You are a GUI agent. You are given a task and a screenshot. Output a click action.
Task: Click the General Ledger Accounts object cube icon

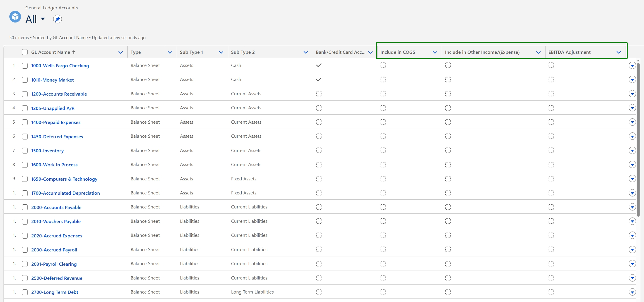point(15,17)
